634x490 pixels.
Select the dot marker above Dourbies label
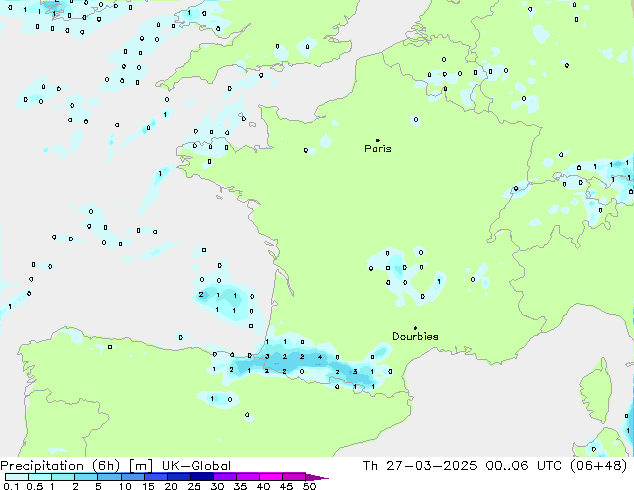point(415,328)
